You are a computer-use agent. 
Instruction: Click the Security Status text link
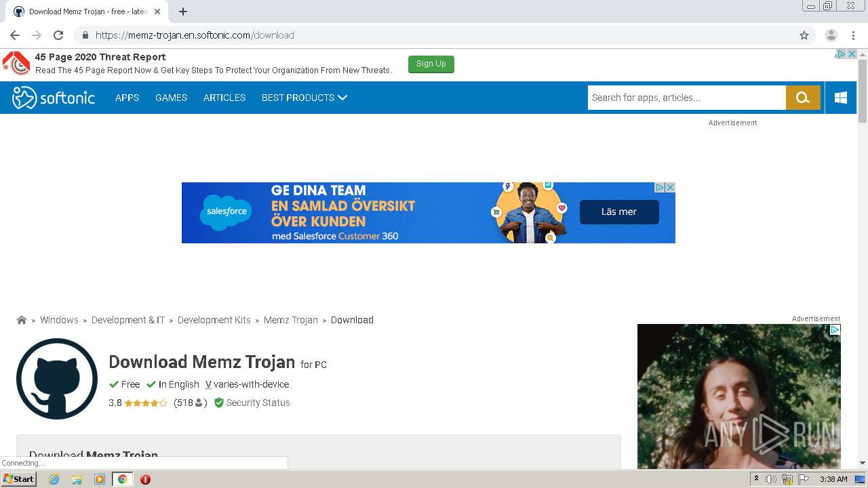point(258,403)
